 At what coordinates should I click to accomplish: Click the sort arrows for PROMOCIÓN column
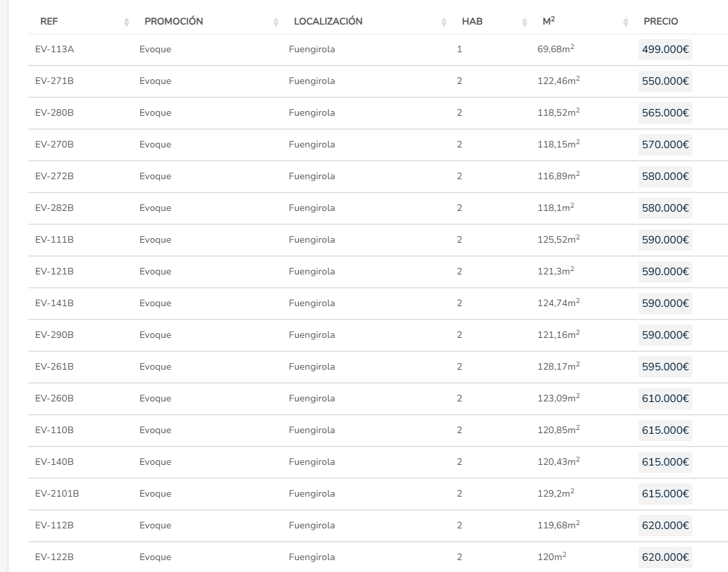(x=276, y=22)
